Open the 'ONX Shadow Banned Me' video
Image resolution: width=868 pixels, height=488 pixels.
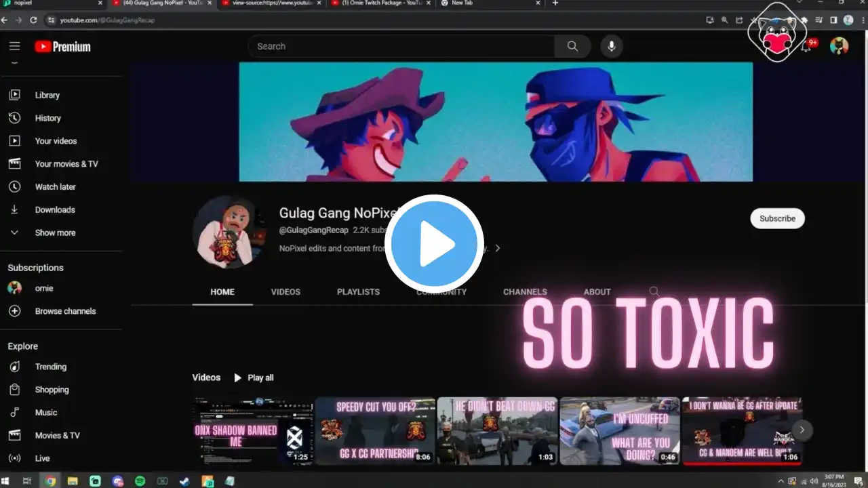253,430
